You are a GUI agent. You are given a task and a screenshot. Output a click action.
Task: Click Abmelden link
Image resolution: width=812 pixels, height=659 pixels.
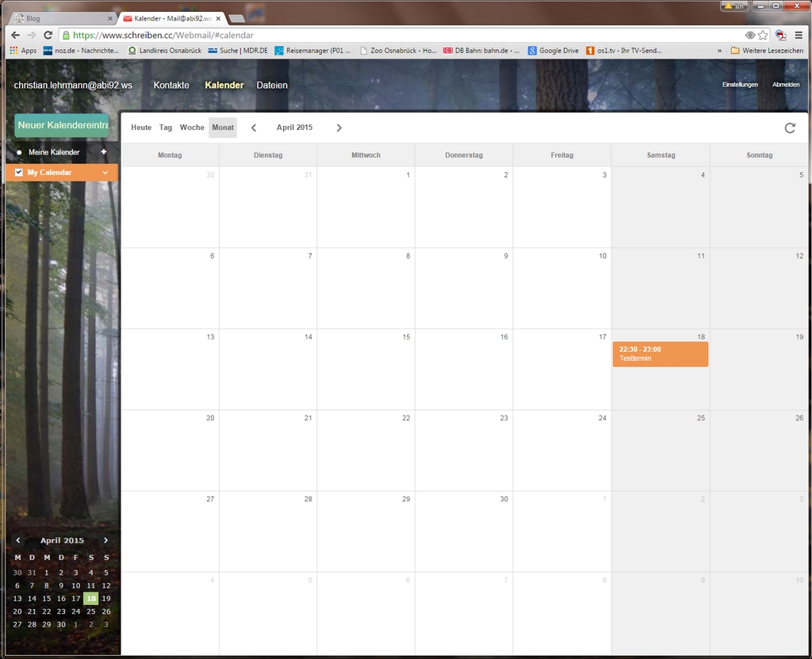coord(786,84)
